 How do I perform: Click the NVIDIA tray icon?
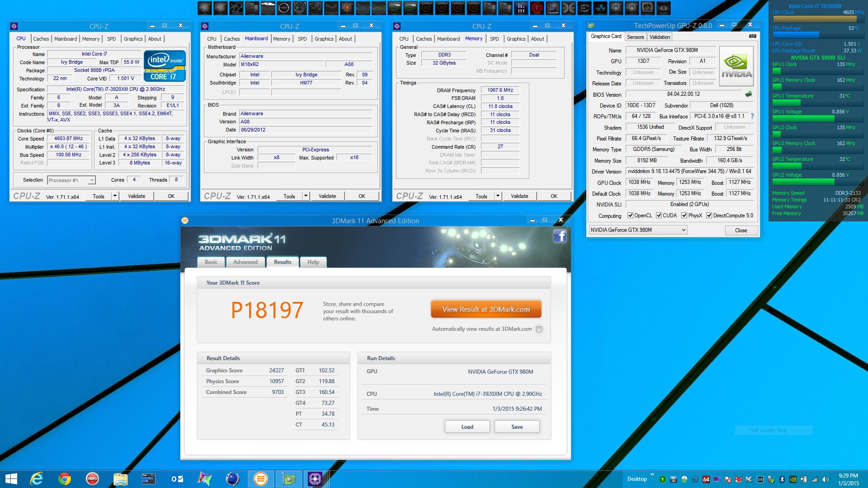793,479
